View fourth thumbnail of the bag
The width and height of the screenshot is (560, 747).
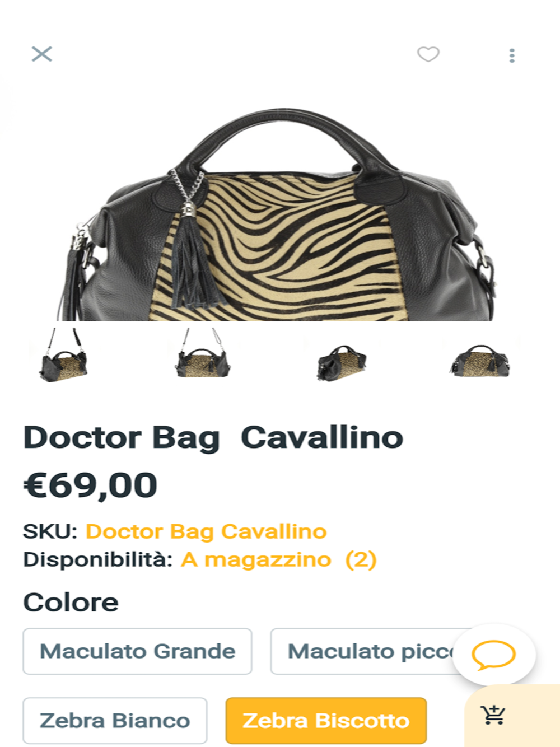click(480, 361)
